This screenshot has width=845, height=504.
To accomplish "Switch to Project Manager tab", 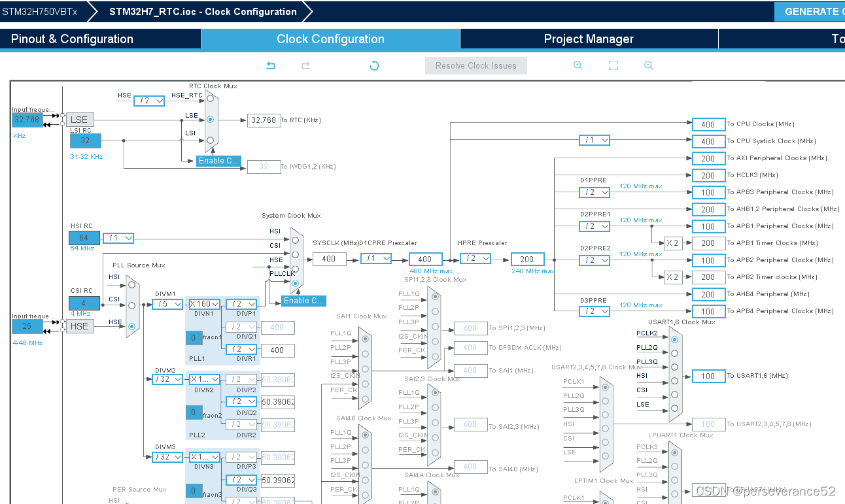I will tap(589, 39).
